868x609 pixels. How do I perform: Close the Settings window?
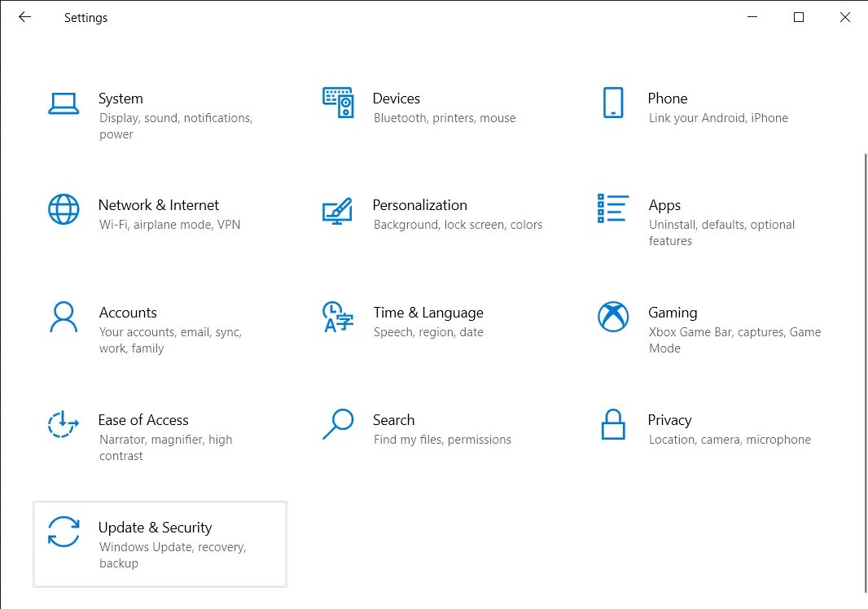coord(844,17)
